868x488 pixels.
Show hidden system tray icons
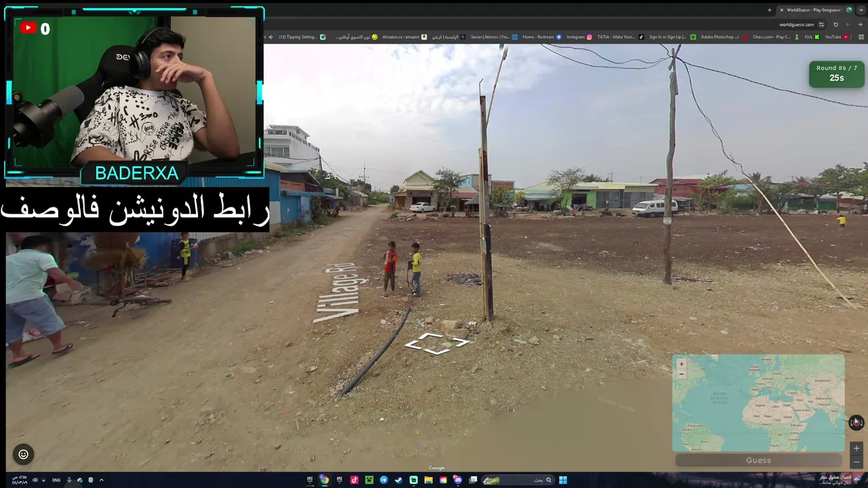click(102, 480)
